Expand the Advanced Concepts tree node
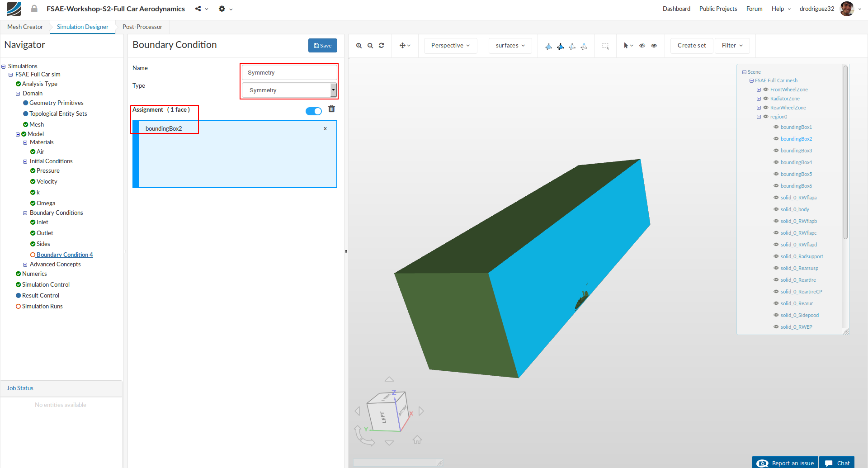 click(x=25, y=265)
